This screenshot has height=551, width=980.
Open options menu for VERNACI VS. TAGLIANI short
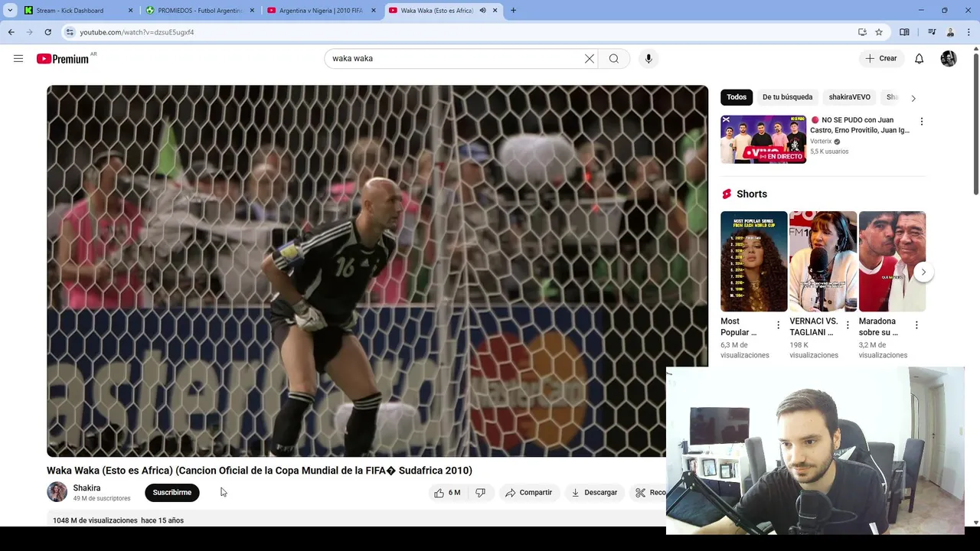coord(848,325)
